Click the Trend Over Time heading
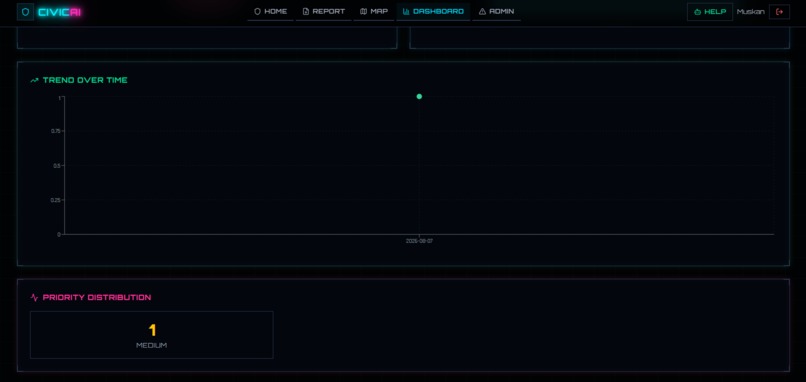The width and height of the screenshot is (806, 382). point(85,80)
